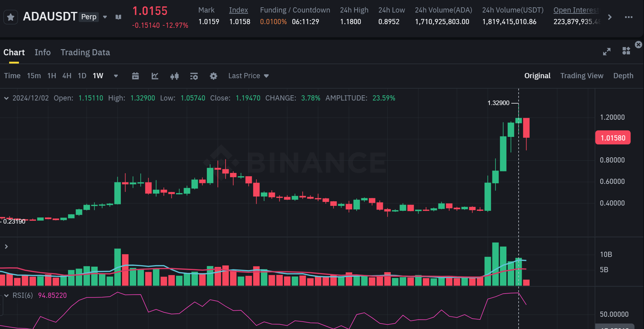This screenshot has height=329, width=644.
Task: Click the 24h Low value 0.8952
Action: [x=389, y=22]
